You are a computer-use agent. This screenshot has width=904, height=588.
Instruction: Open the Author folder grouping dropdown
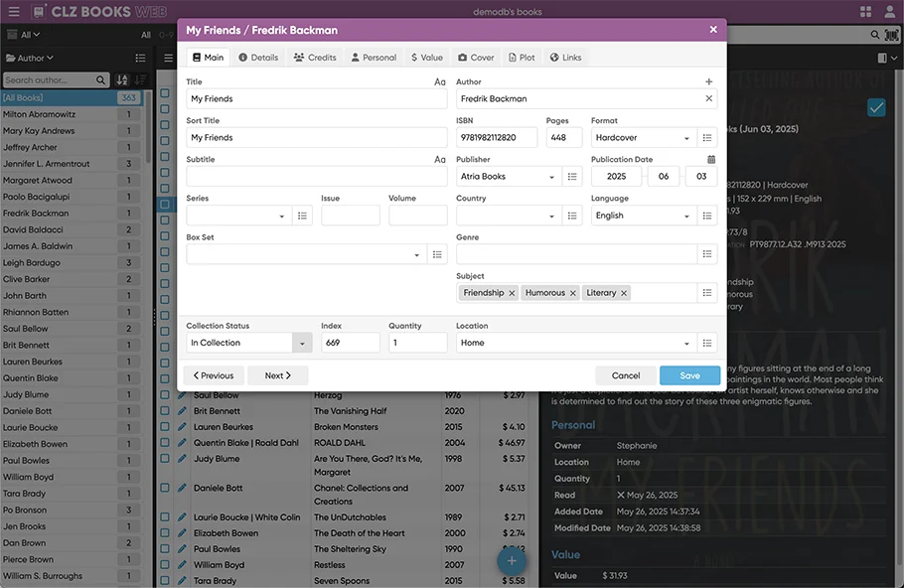click(30, 58)
